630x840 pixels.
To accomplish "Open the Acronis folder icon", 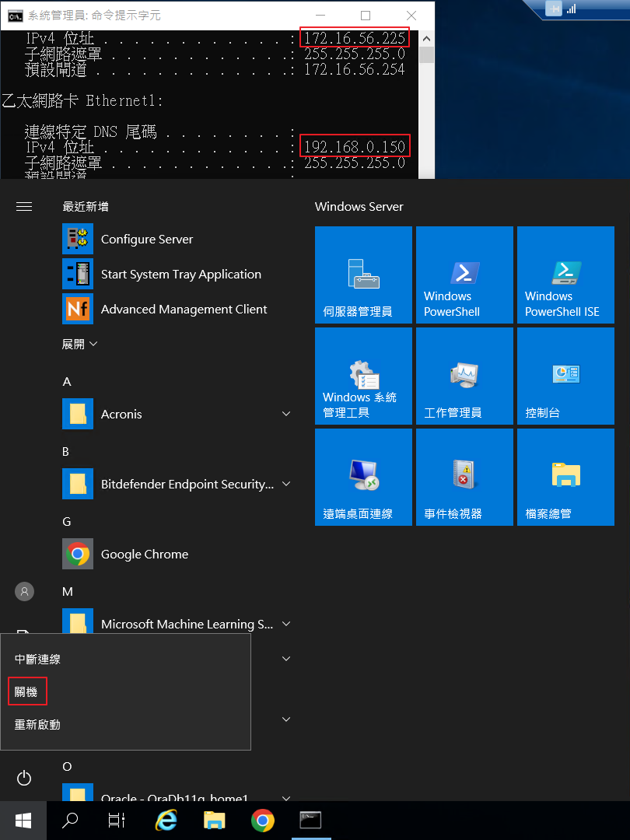I will tap(78, 414).
